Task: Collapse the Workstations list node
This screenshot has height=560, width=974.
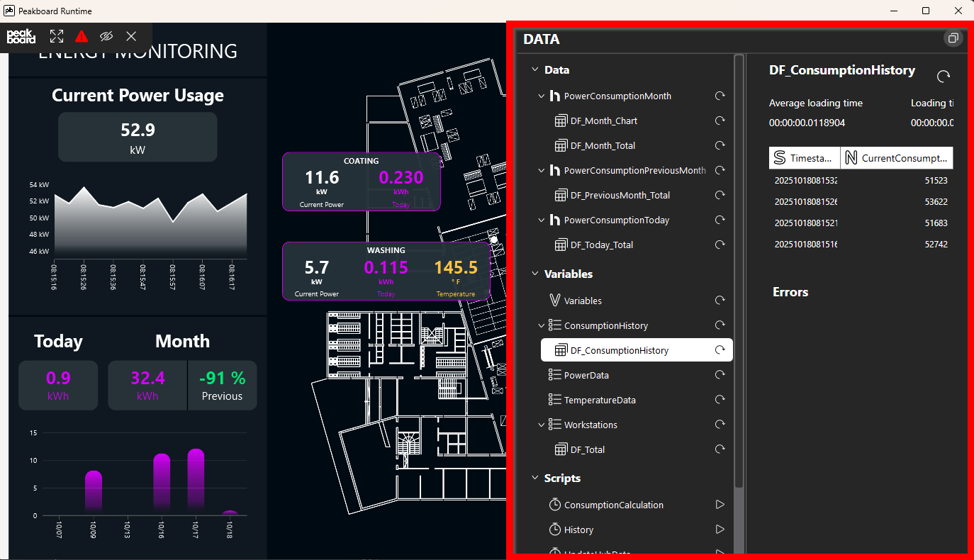Action: pyautogui.click(x=542, y=425)
